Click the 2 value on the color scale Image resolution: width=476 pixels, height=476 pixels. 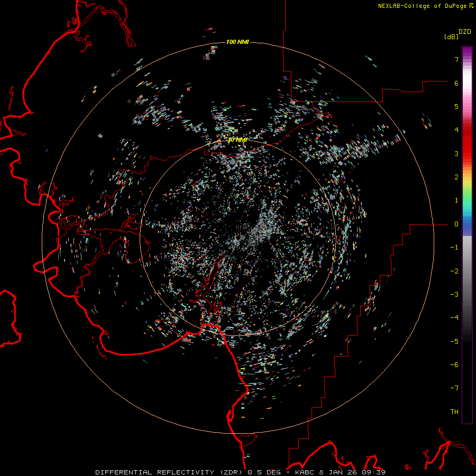pos(456,177)
